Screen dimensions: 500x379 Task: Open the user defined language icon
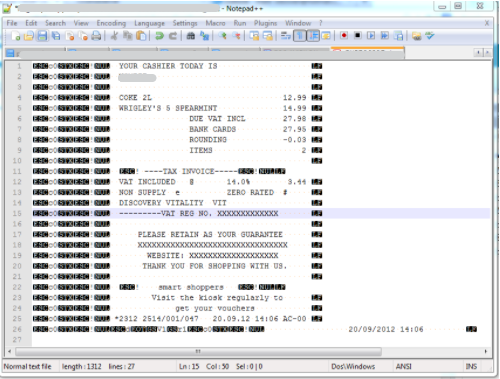coord(326,36)
